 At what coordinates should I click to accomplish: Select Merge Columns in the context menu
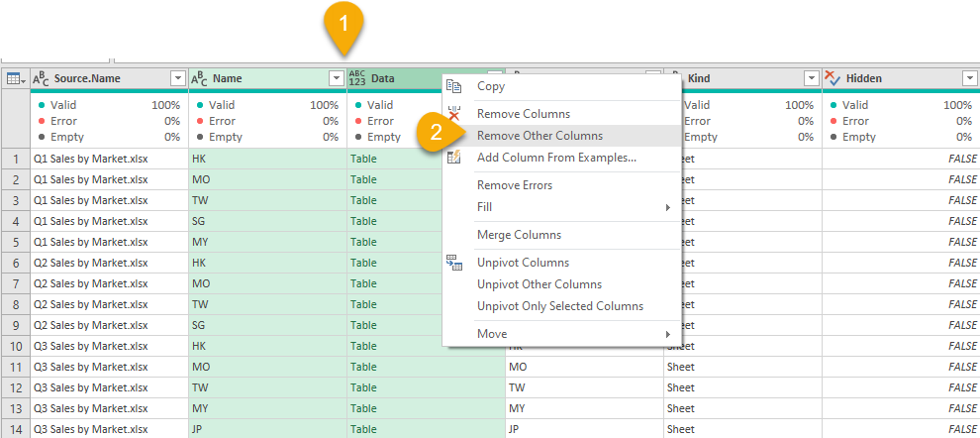click(x=519, y=235)
